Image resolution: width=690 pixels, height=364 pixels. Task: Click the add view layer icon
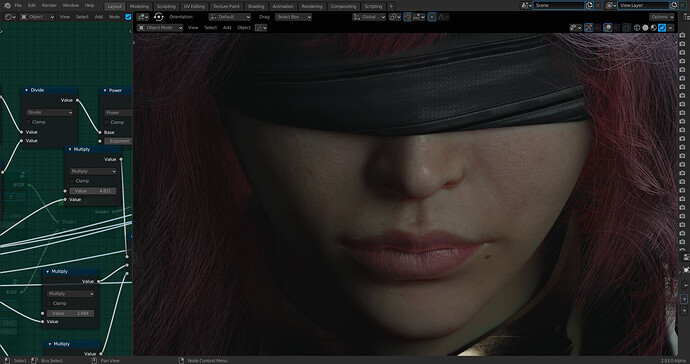click(674, 5)
